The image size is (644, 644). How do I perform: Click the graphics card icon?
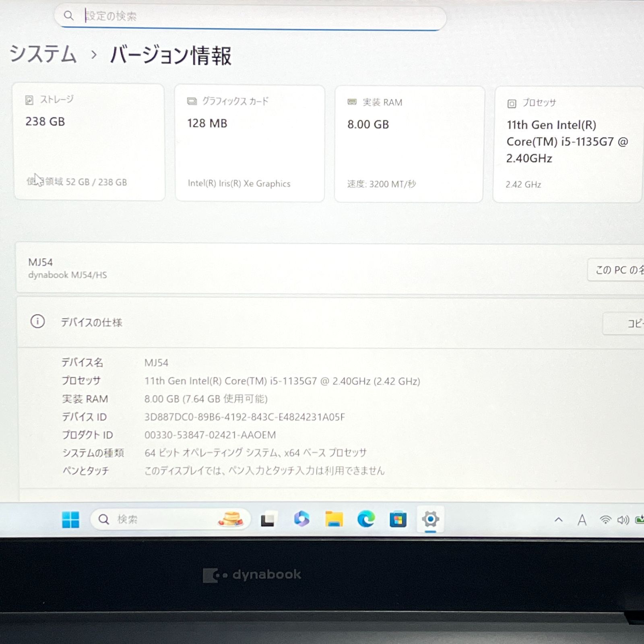(192, 101)
